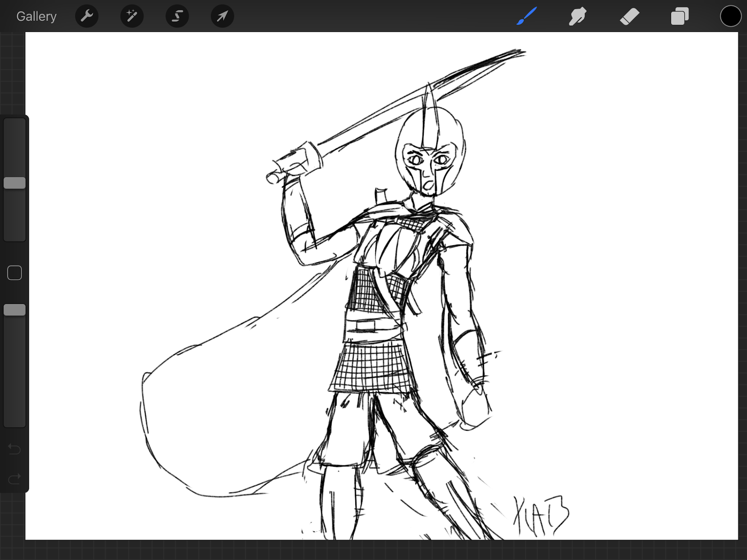The width and height of the screenshot is (747, 560).
Task: Select the Brush paint tool
Action: pos(527,16)
